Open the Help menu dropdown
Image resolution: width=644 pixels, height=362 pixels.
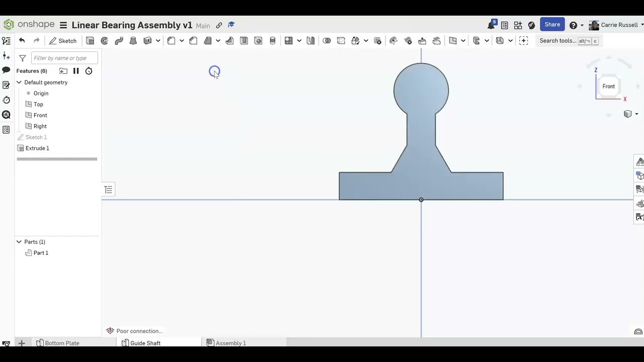click(x=576, y=25)
